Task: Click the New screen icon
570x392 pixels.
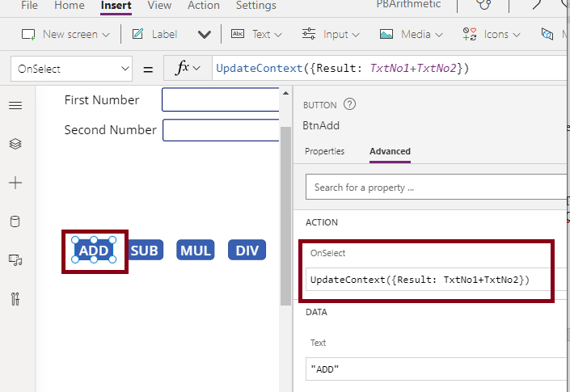Action: click(x=28, y=35)
